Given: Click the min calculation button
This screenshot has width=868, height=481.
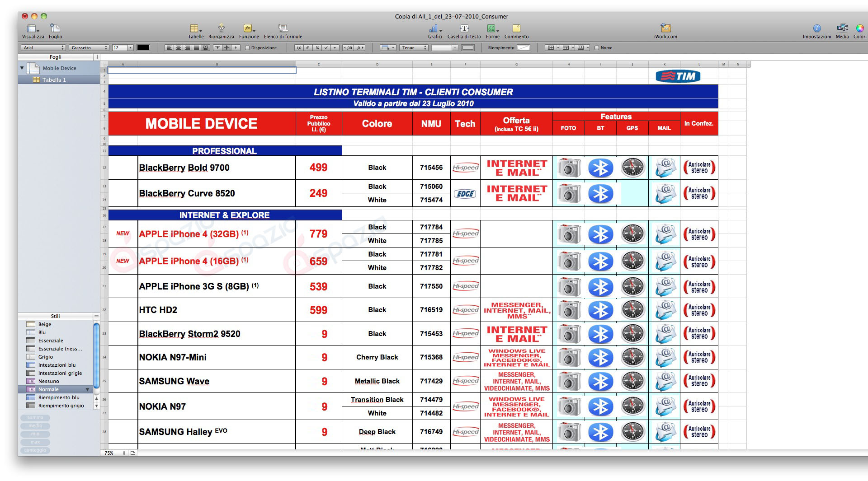Looking at the screenshot, I should (35, 434).
